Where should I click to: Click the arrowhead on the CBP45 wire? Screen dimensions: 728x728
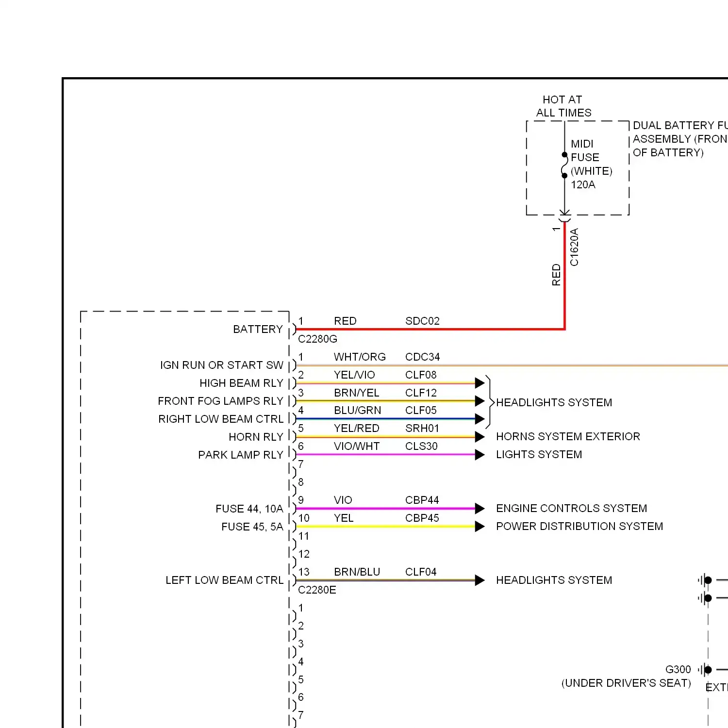(x=480, y=527)
